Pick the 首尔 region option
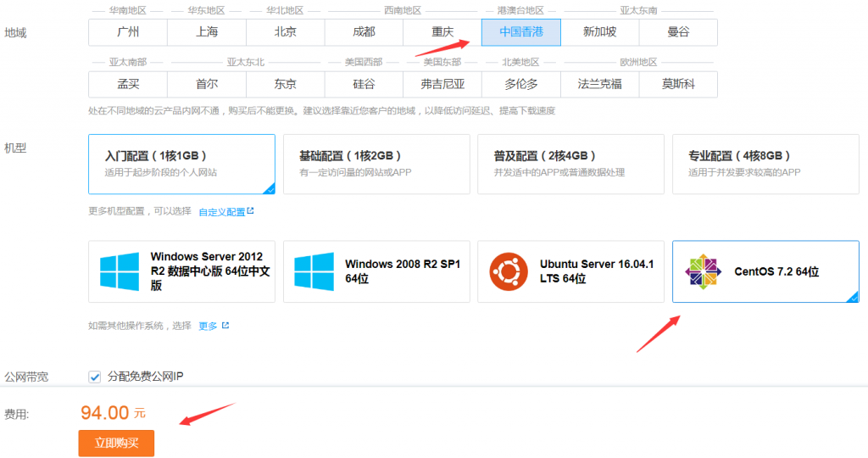 pos(207,84)
